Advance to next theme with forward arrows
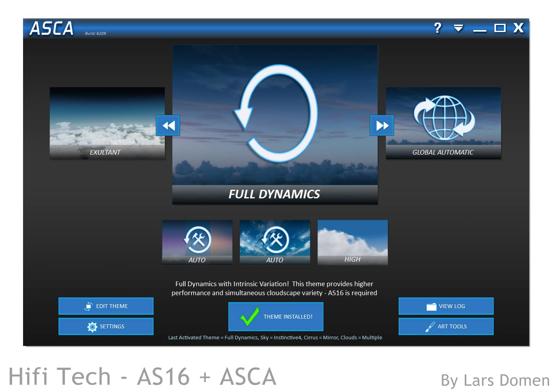553x392 pixels. point(382,125)
